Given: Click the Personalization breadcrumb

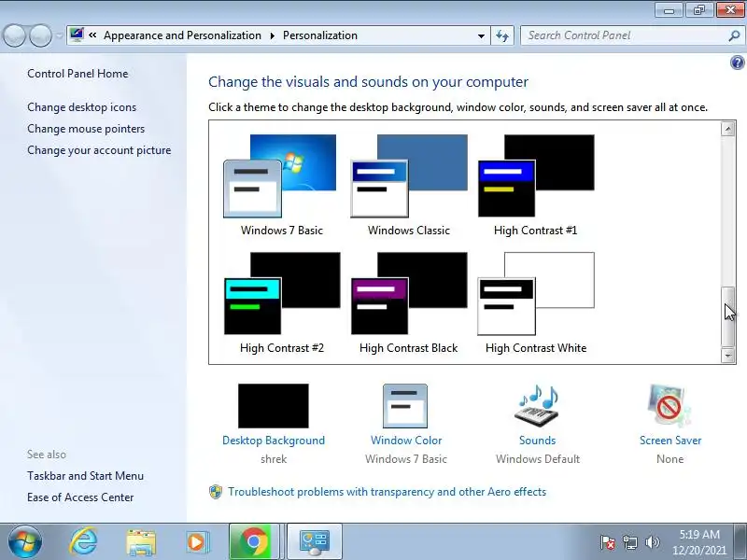Looking at the screenshot, I should (x=319, y=35).
